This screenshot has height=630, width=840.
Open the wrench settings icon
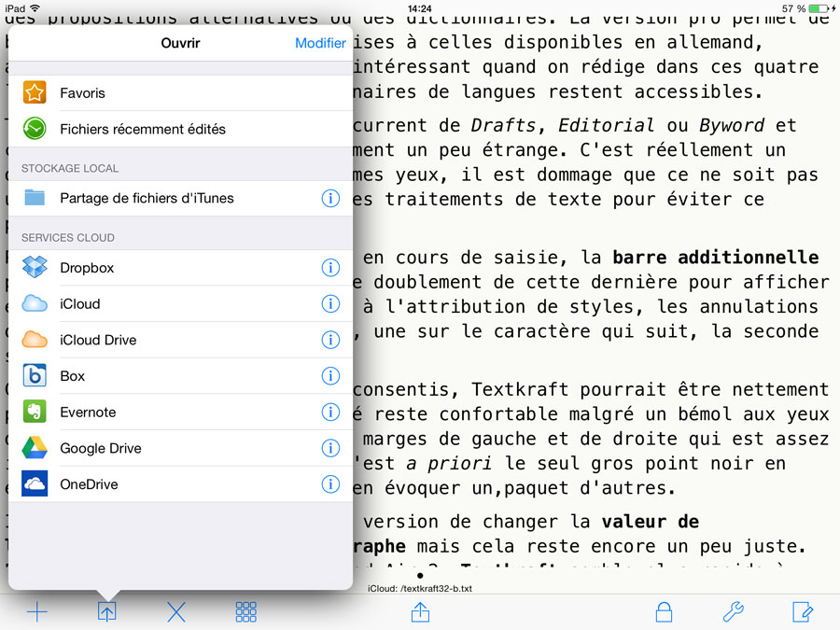pos(734,611)
